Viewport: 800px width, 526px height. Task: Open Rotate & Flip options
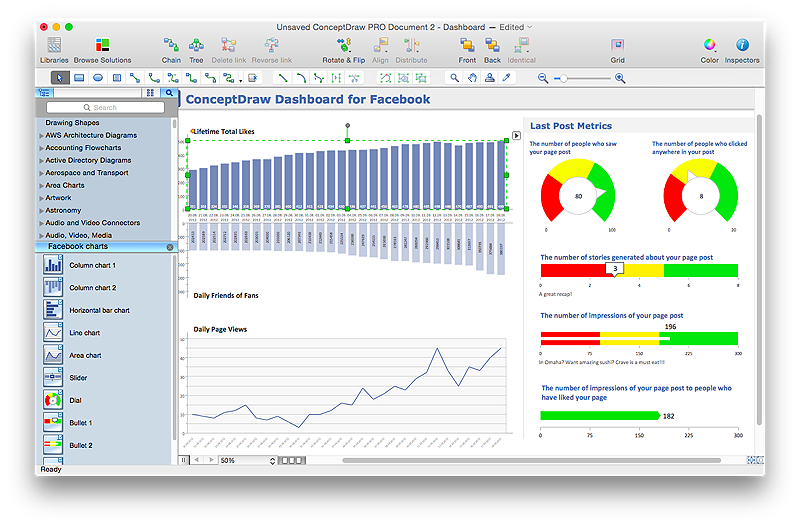point(343,50)
